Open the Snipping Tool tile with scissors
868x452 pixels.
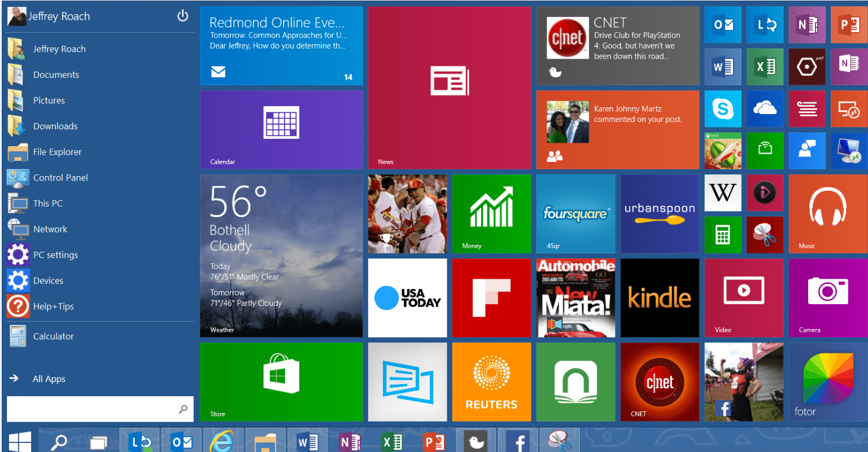pyautogui.click(x=765, y=235)
